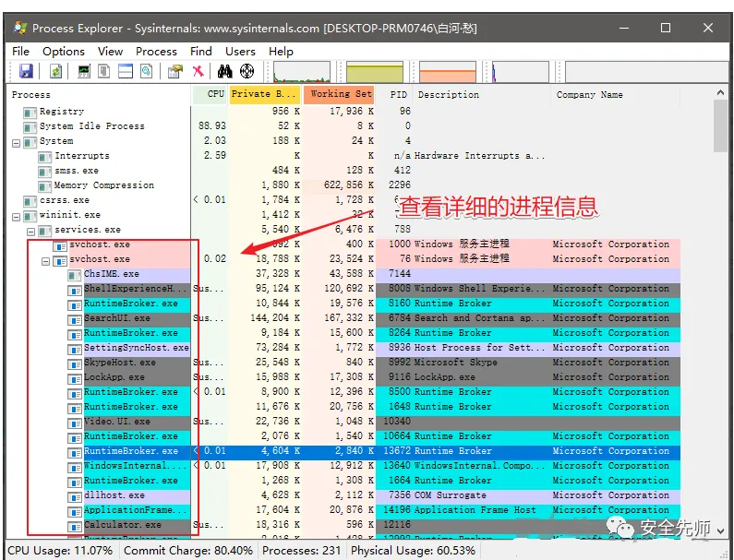Sort by the Working Set column header
The width and height of the screenshot is (734, 560).
(x=340, y=94)
